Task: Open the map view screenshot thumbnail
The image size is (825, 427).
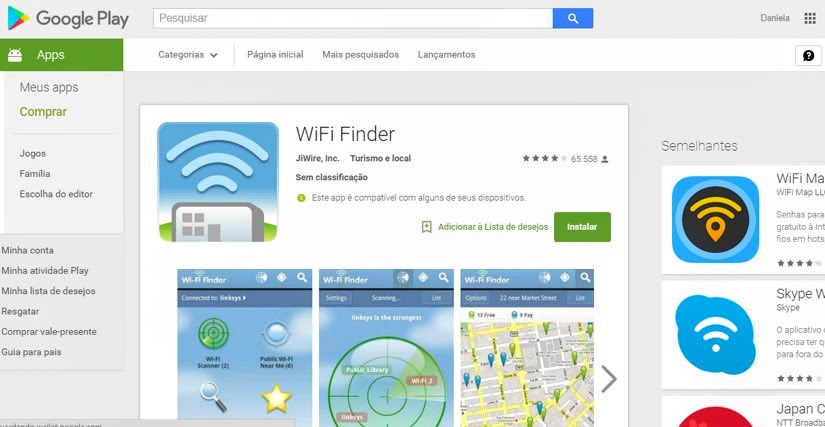Action: point(527,348)
